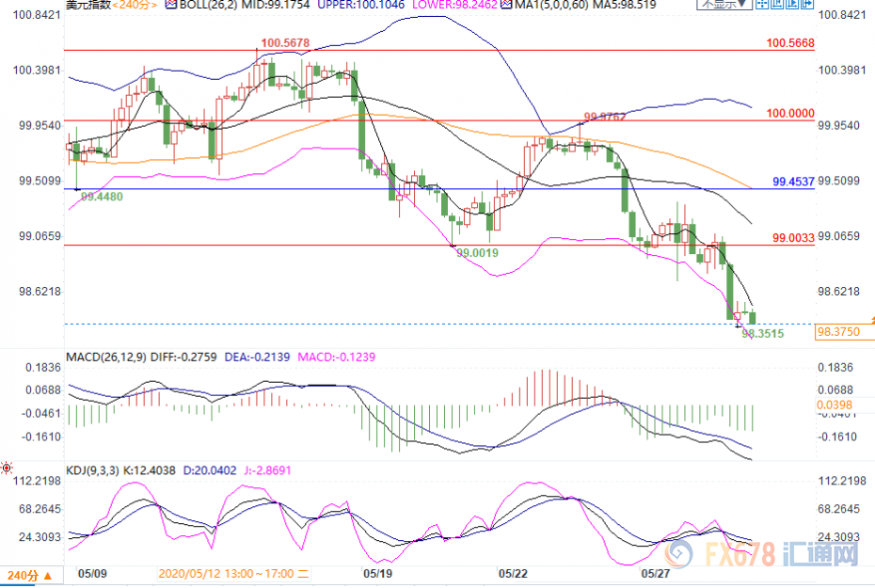Select the KDJ(9,3,3) panel label
The image size is (875, 588).
coord(93,467)
